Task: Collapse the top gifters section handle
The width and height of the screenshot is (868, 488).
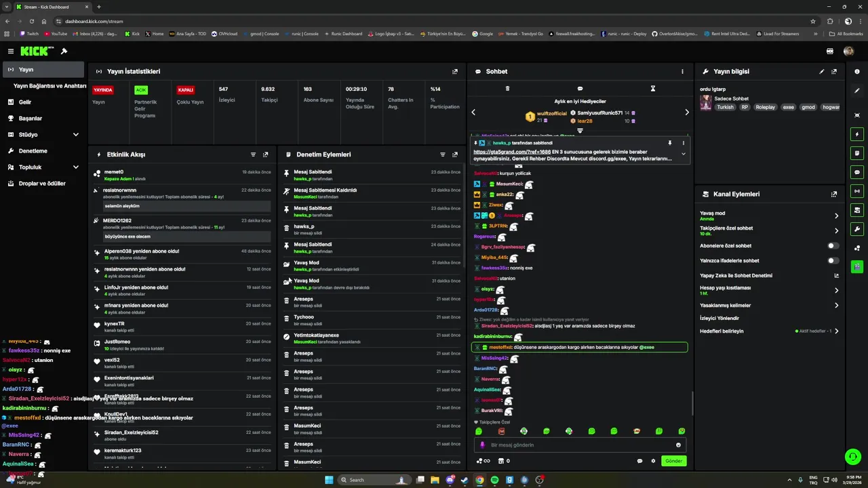Action: pos(580,130)
